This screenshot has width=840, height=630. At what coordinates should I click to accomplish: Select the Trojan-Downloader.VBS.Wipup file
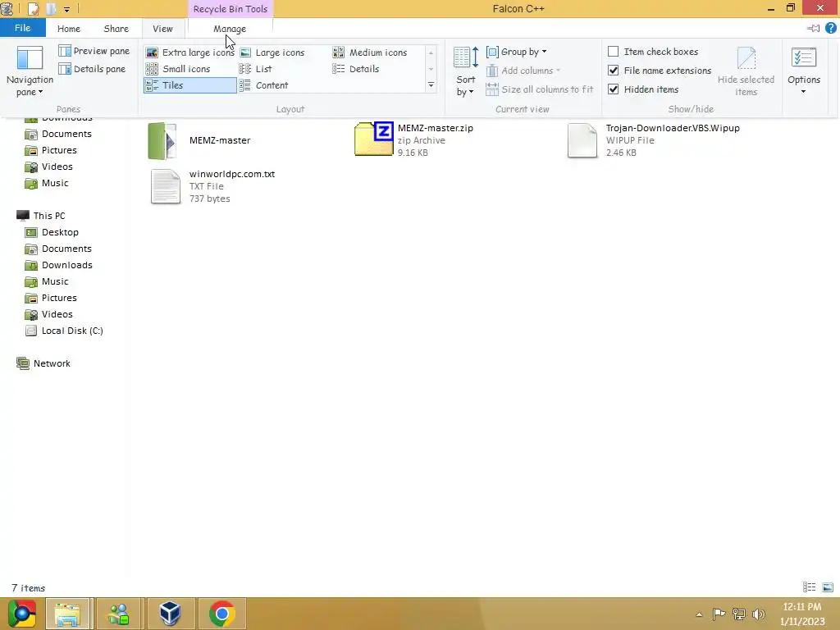coord(654,139)
